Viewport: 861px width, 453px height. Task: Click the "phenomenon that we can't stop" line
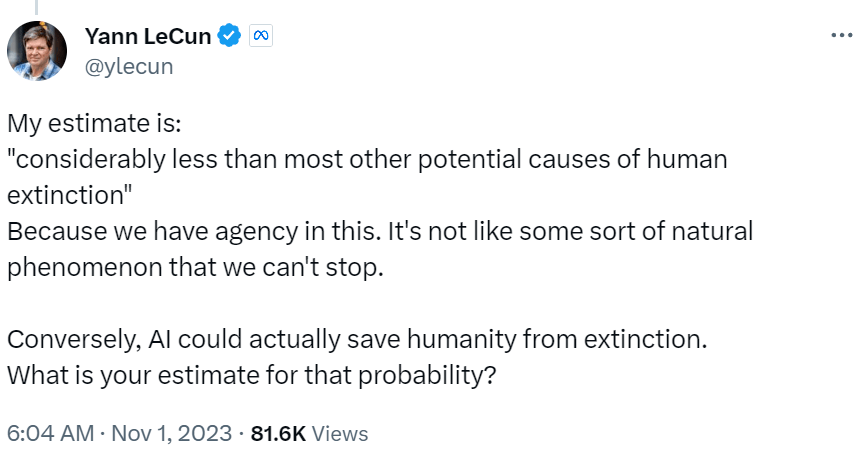pos(195,268)
